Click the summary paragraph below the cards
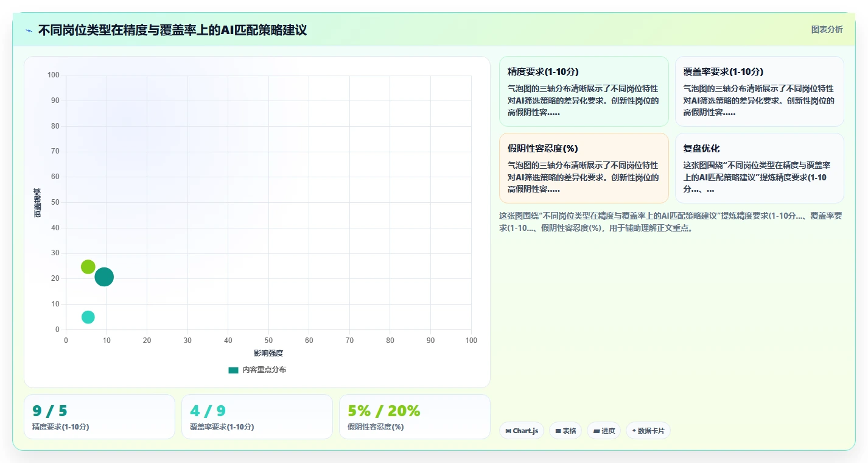This screenshot has width=868, height=463. pos(671,222)
